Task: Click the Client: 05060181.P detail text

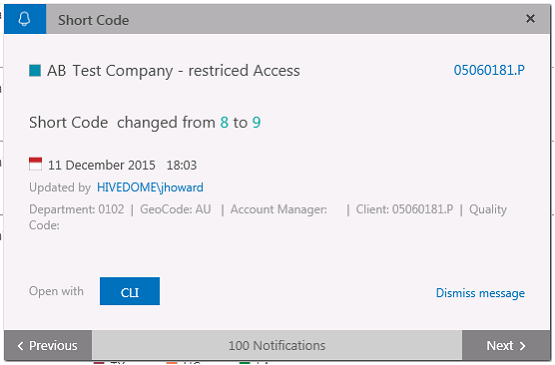Action: [404, 209]
